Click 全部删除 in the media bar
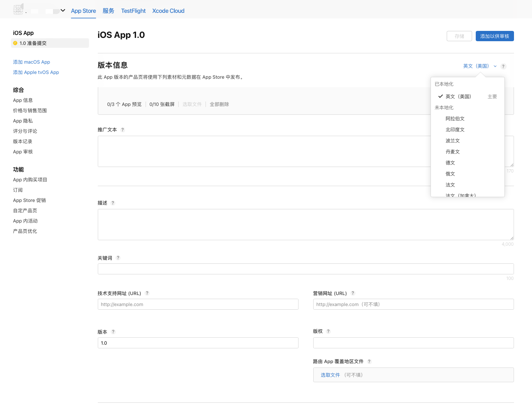532x405 pixels. pyautogui.click(x=219, y=104)
